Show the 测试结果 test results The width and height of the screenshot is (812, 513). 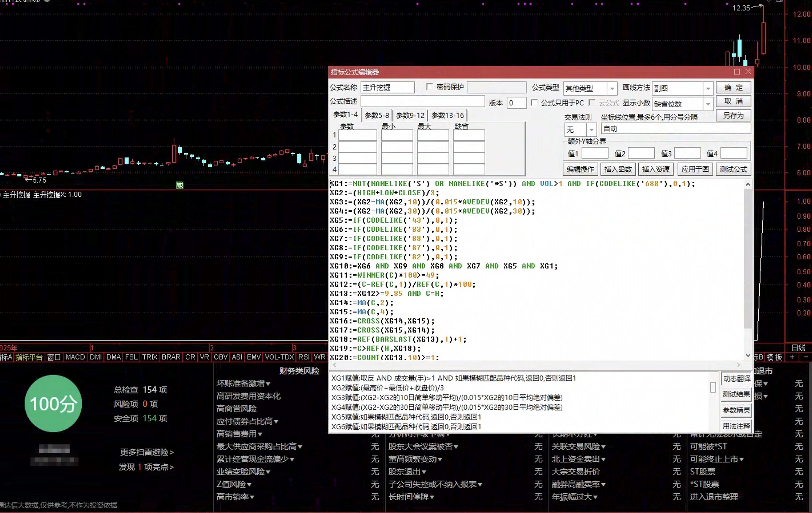click(x=736, y=394)
